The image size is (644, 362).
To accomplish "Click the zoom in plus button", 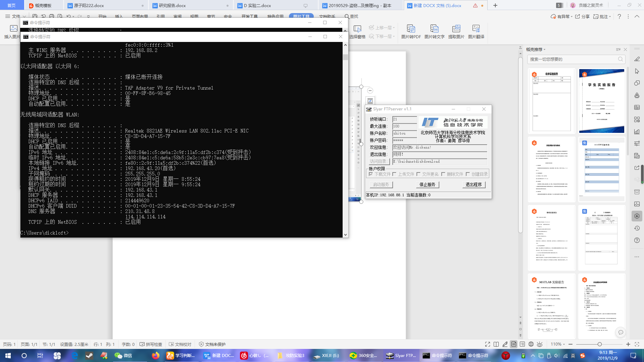I will 628,344.
